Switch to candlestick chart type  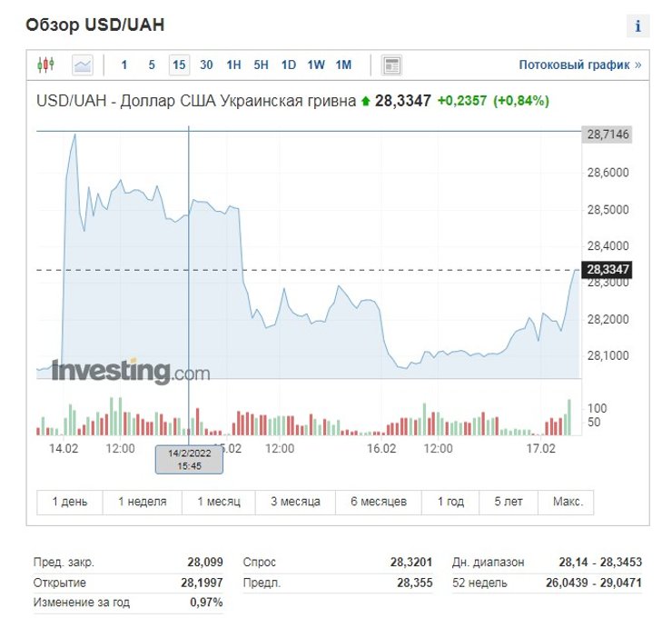45,65
